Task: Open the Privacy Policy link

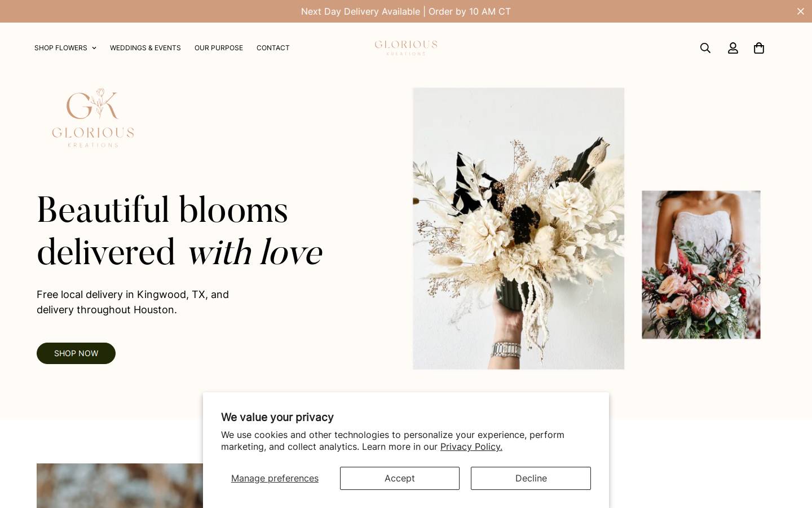Action: click(x=471, y=446)
